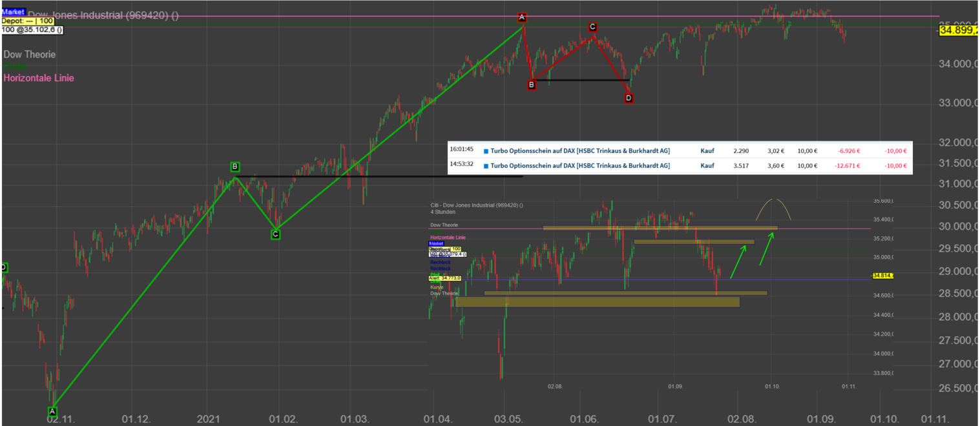980x426 pixels.
Task: Click the blue order icon on the 16:01:45 row
Action: coord(486,150)
